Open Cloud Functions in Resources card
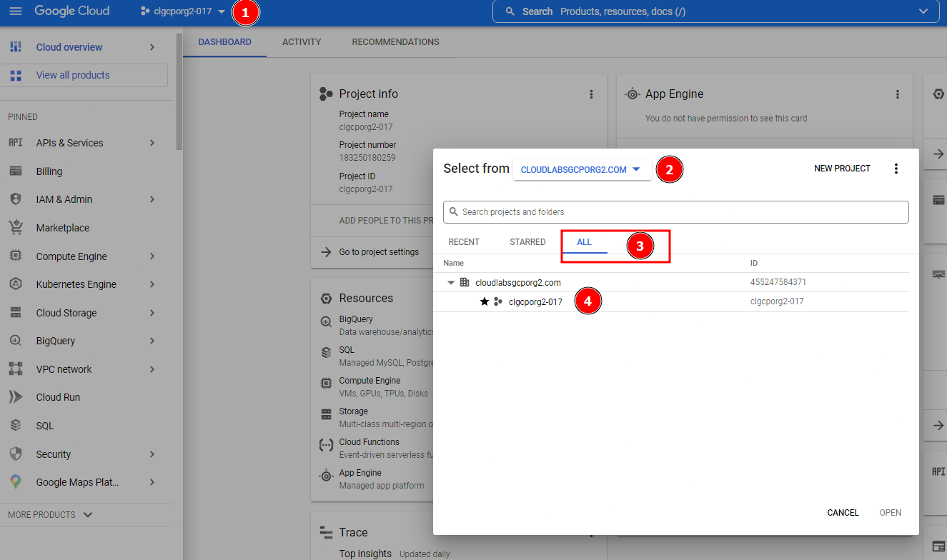The width and height of the screenshot is (947, 560). pyautogui.click(x=370, y=442)
